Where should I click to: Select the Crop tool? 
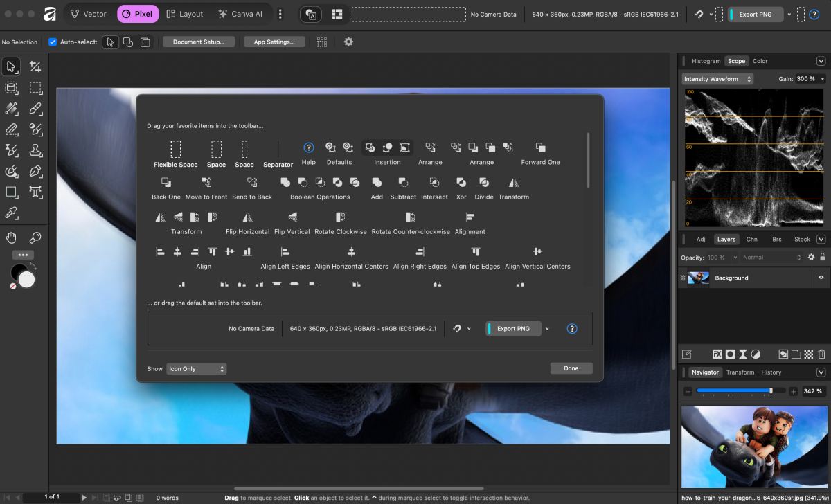[x=35, y=66]
